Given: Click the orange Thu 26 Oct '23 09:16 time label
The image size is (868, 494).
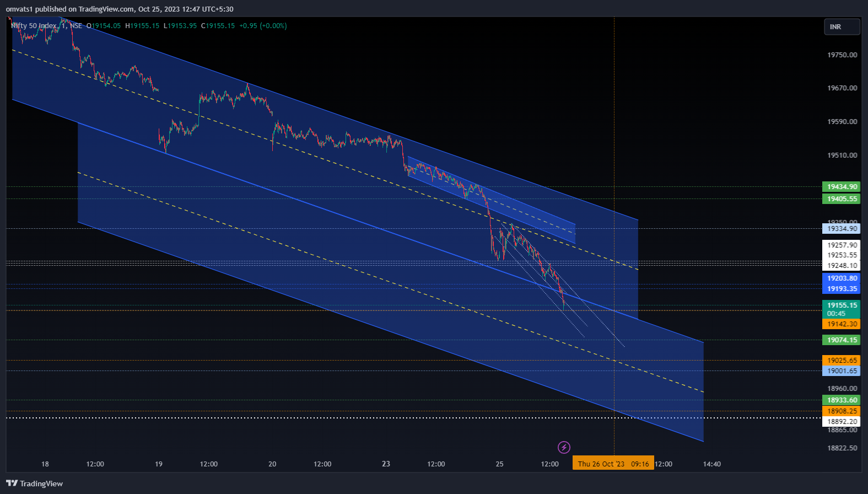Looking at the screenshot, I should (x=613, y=464).
